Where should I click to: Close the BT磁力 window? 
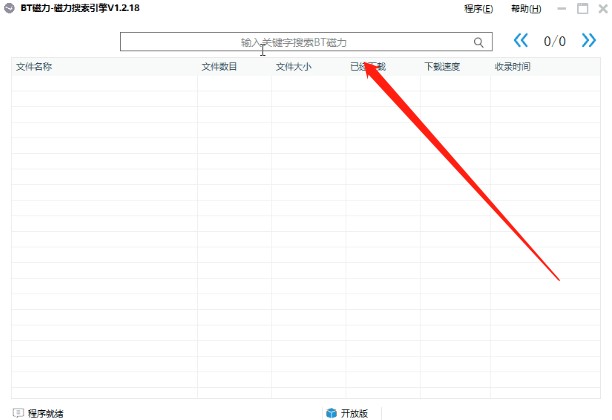pos(603,9)
